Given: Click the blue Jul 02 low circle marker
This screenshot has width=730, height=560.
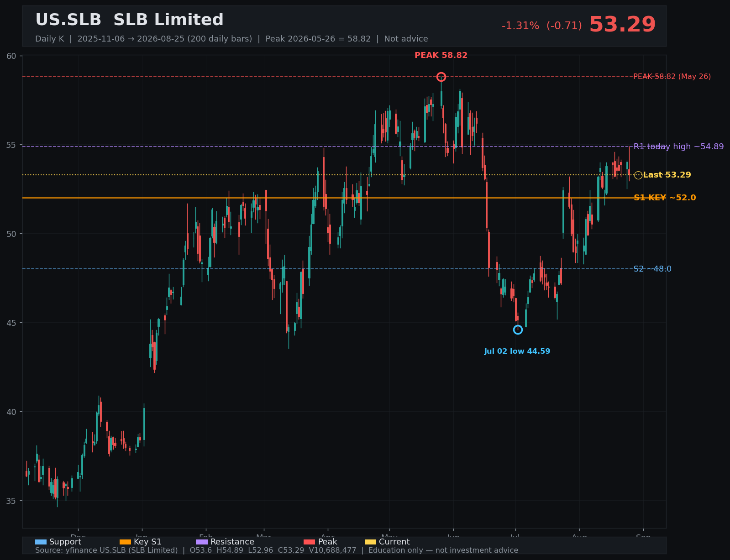Looking at the screenshot, I should click(x=518, y=330).
